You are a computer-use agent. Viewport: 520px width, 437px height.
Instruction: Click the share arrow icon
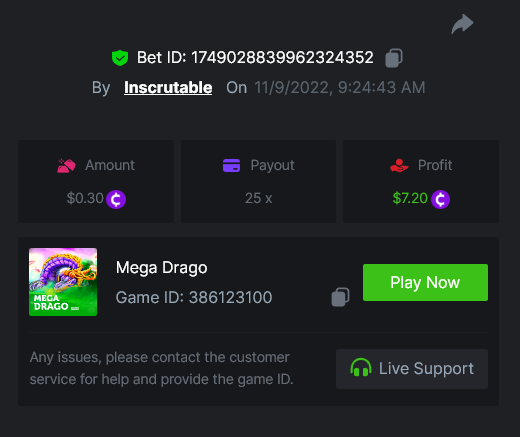(462, 24)
